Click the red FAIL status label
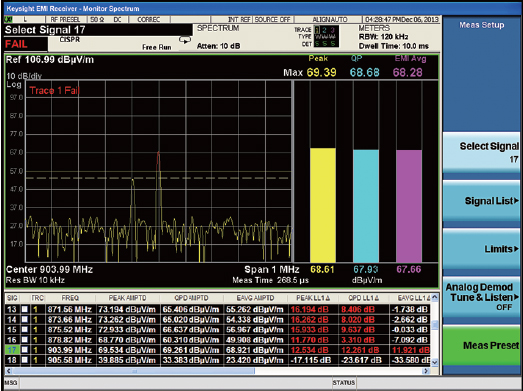This screenshot has height=391, width=523. [16, 44]
